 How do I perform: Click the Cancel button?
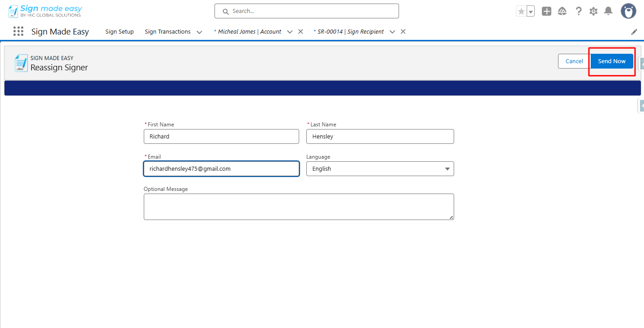(574, 61)
